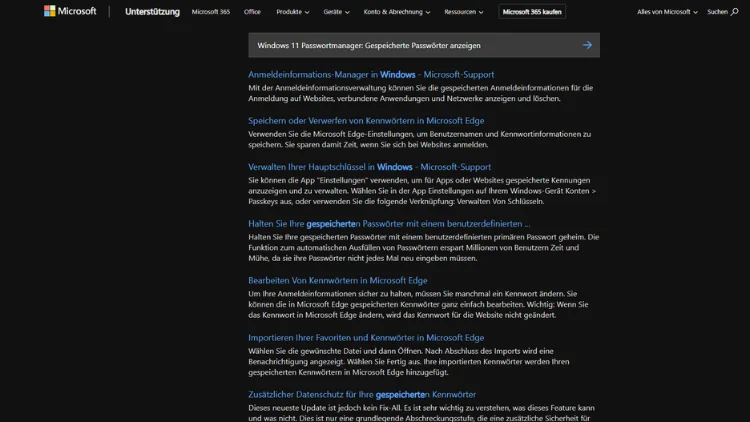Expand the Geräte dropdown
The image size is (750, 422).
(x=336, y=11)
